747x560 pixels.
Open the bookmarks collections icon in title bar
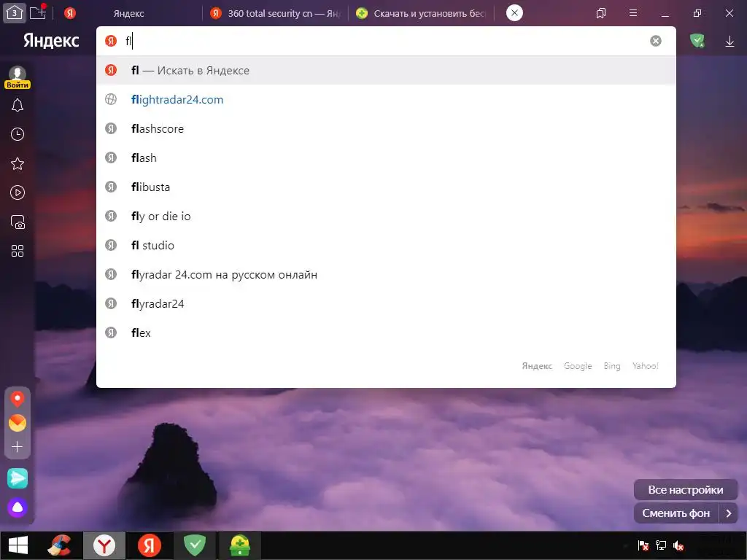pos(601,13)
